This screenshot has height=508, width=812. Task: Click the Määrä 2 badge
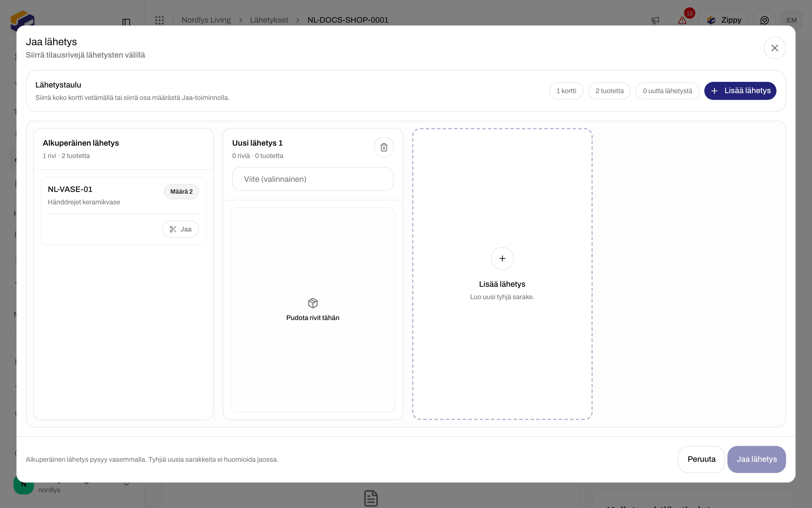click(x=182, y=192)
